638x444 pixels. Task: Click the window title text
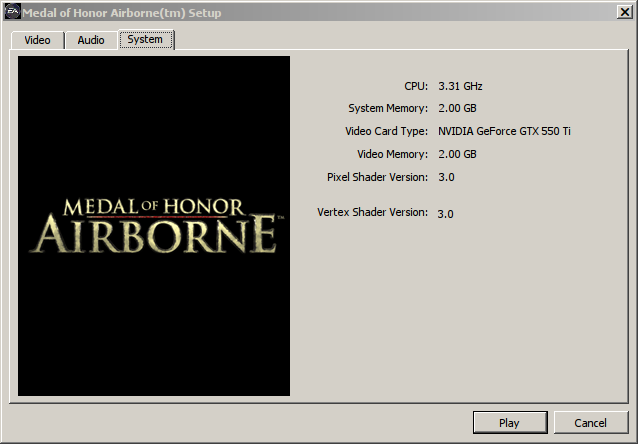click(x=122, y=13)
